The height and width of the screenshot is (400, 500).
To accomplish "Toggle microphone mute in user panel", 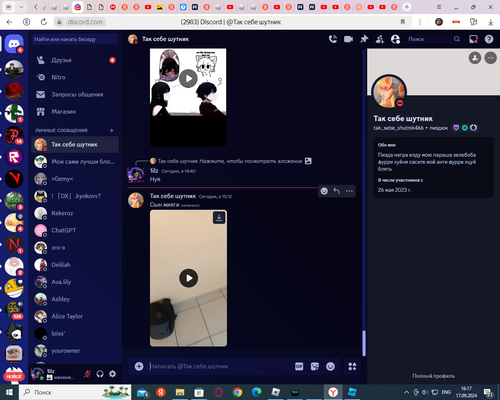I will click(x=87, y=374).
